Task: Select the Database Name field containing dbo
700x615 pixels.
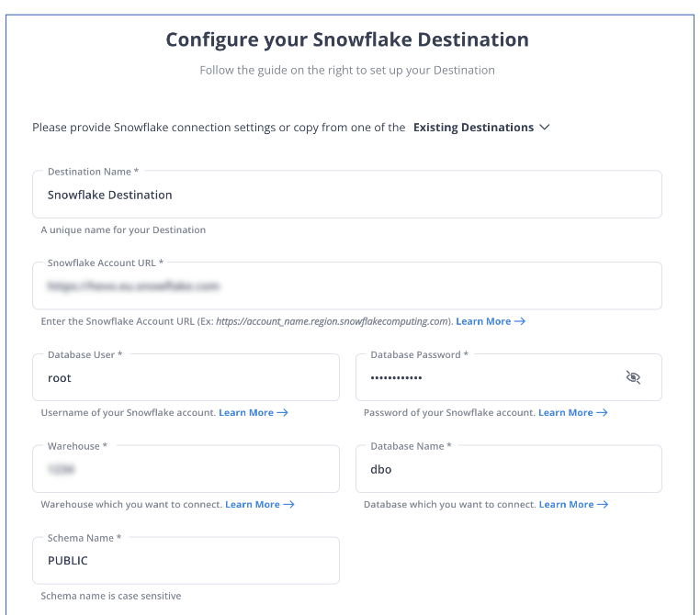Action: [509, 469]
